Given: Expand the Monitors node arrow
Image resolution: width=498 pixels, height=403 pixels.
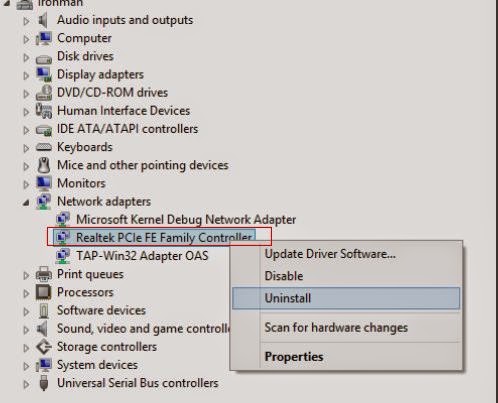Looking at the screenshot, I should click(x=26, y=184).
